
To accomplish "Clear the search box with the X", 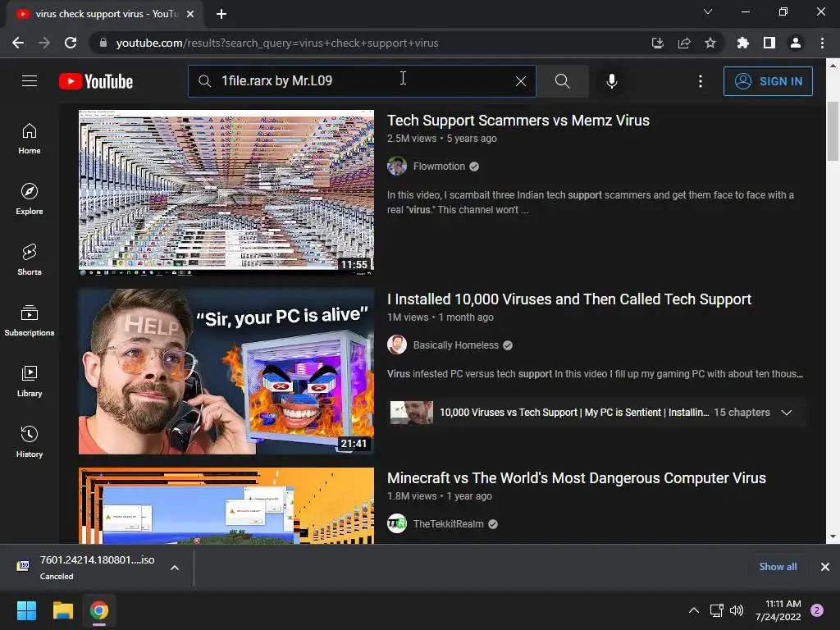I will (x=521, y=81).
